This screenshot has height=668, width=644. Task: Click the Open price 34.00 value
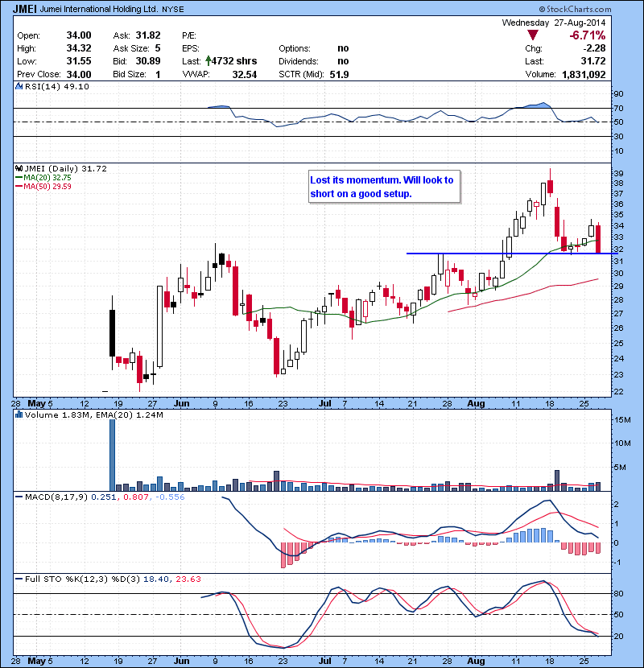pos(79,35)
